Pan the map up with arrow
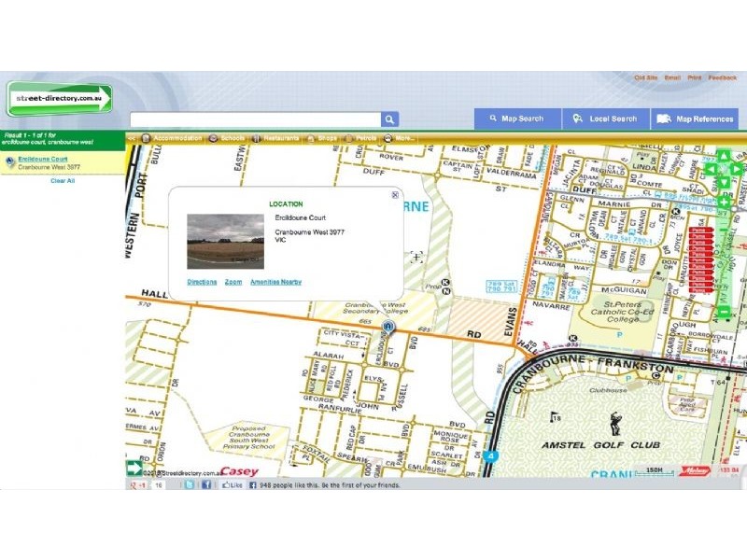 [725, 156]
